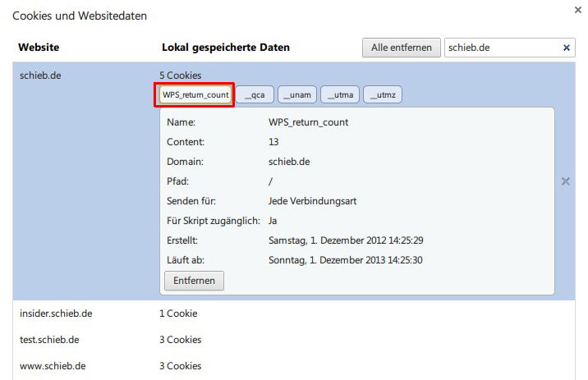Clear the schieb.de search field
This screenshot has width=588, height=380.
[567, 48]
